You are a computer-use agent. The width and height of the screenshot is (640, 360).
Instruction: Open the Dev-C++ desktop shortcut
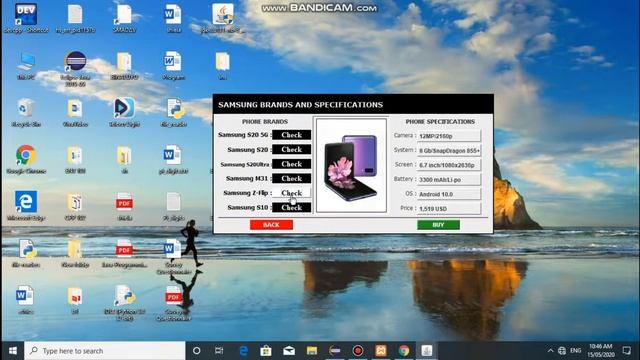26,18
